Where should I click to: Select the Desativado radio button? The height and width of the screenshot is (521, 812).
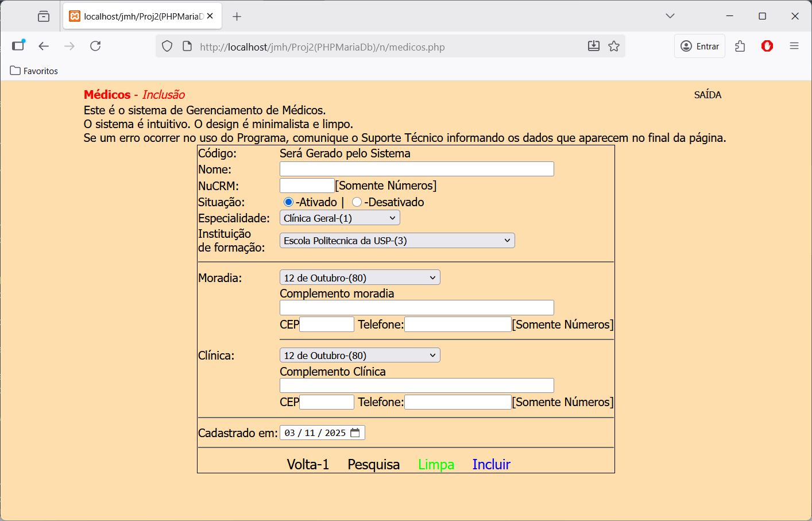tap(357, 202)
